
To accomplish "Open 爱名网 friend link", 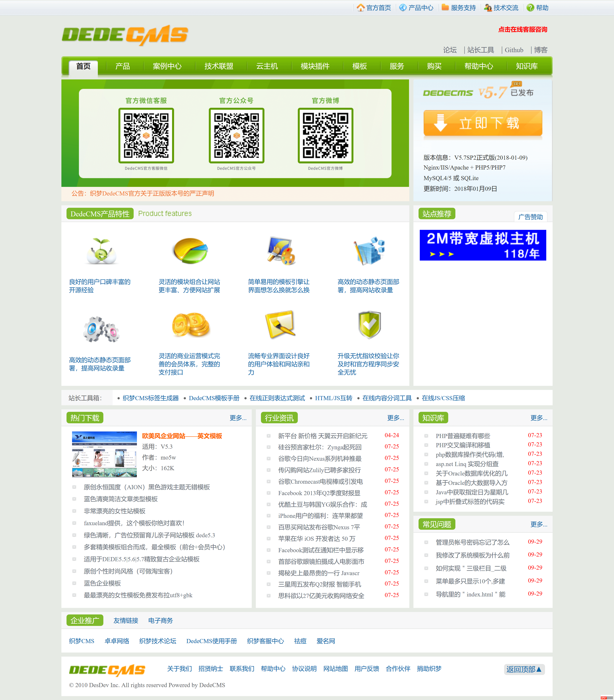I will [x=326, y=641].
